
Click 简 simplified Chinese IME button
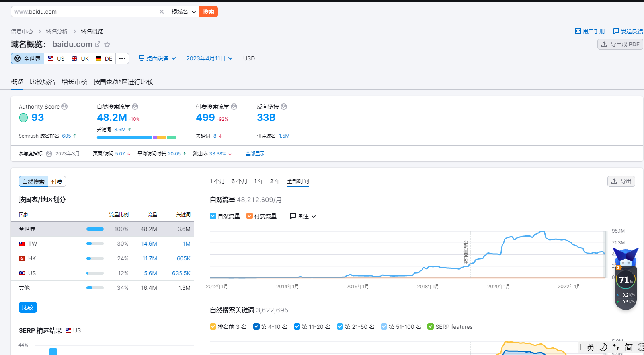tap(629, 347)
